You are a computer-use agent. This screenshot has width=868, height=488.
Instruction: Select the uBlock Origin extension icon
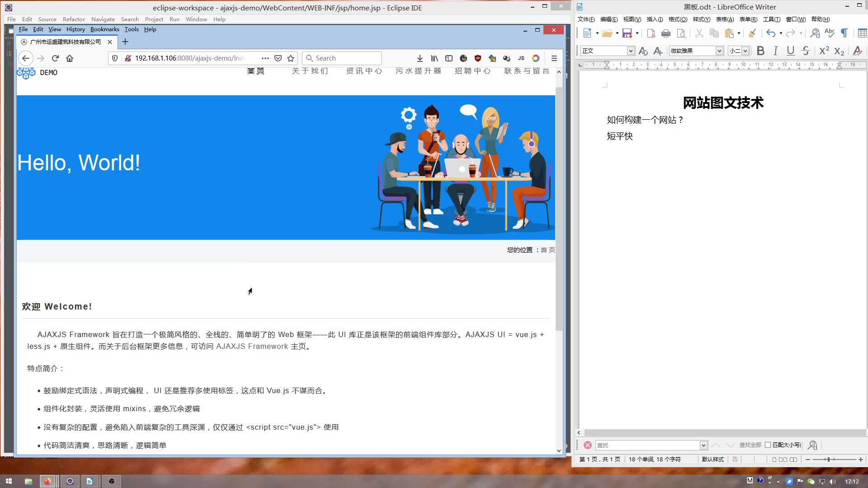[478, 58]
